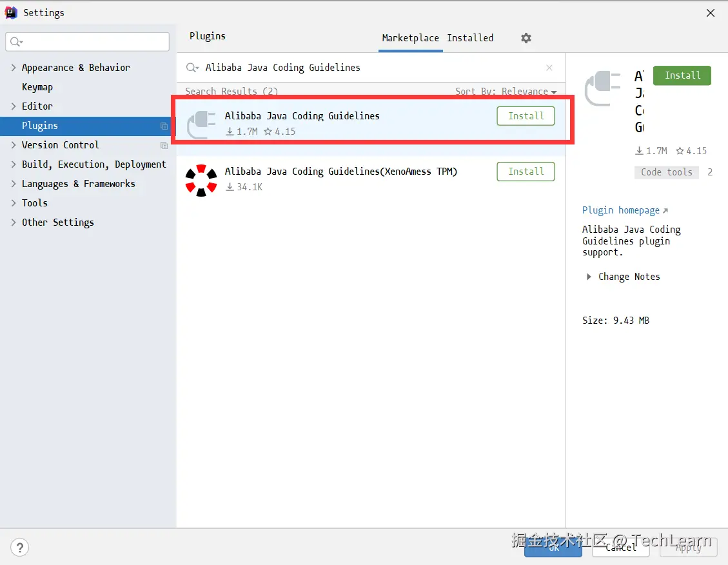728x565 pixels.
Task: Open help with the question mark icon
Action: 19,548
